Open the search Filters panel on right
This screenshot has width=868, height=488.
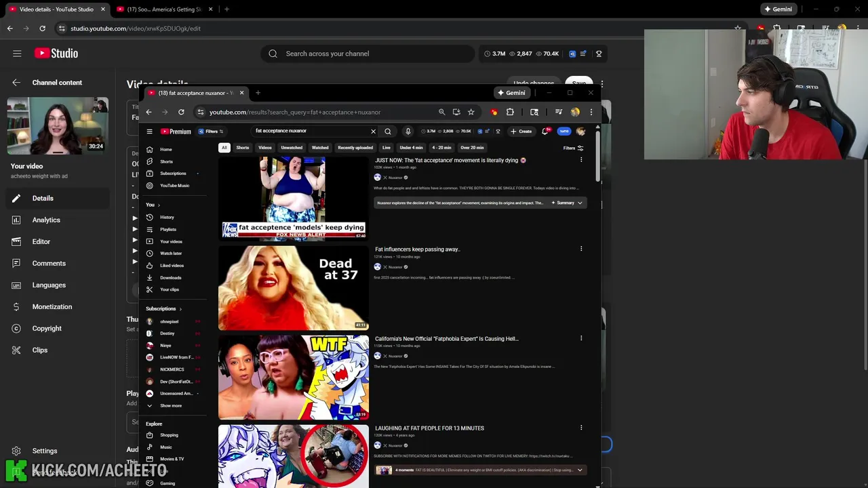point(573,148)
